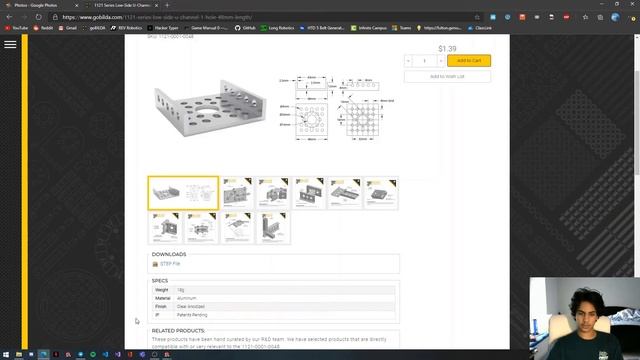This screenshot has height=360, width=640.
Task: Click the page vertical scrollbar
Action: (637, 122)
